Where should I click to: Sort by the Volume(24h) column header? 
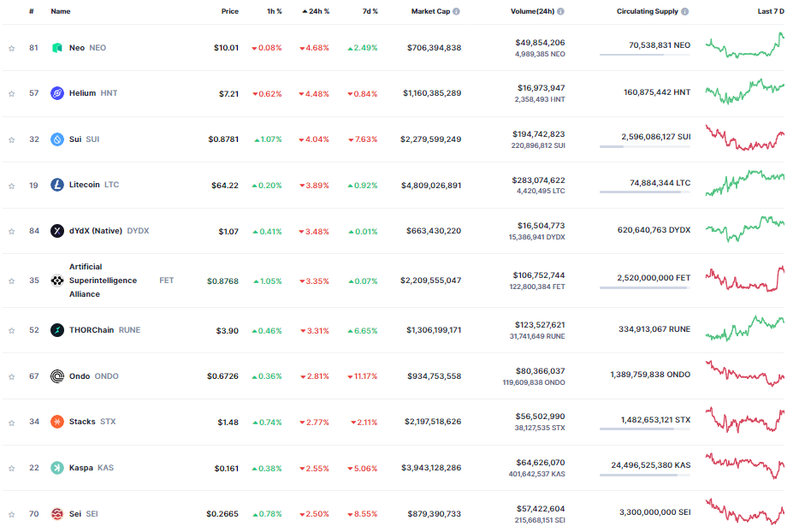532,11
